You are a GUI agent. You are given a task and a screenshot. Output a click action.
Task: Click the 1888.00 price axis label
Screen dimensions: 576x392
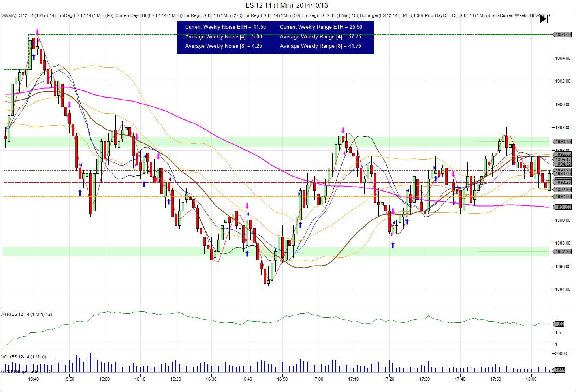tap(563, 243)
